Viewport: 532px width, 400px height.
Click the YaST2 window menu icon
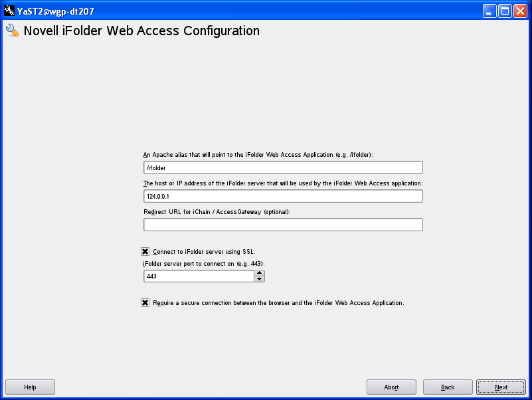[9, 10]
